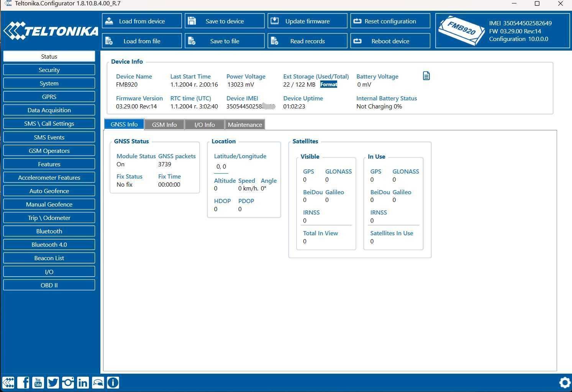Click Save to device
Viewport: 572px width, 392px height.
(x=225, y=21)
